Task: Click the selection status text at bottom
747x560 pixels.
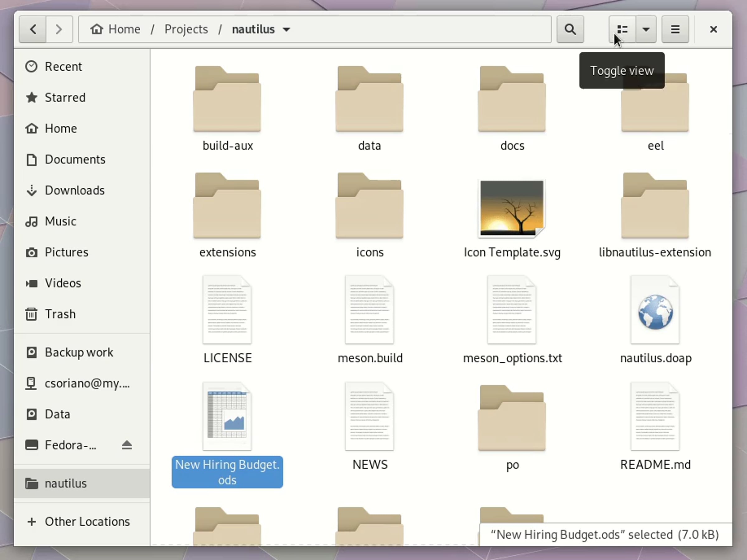Action: pos(605,535)
